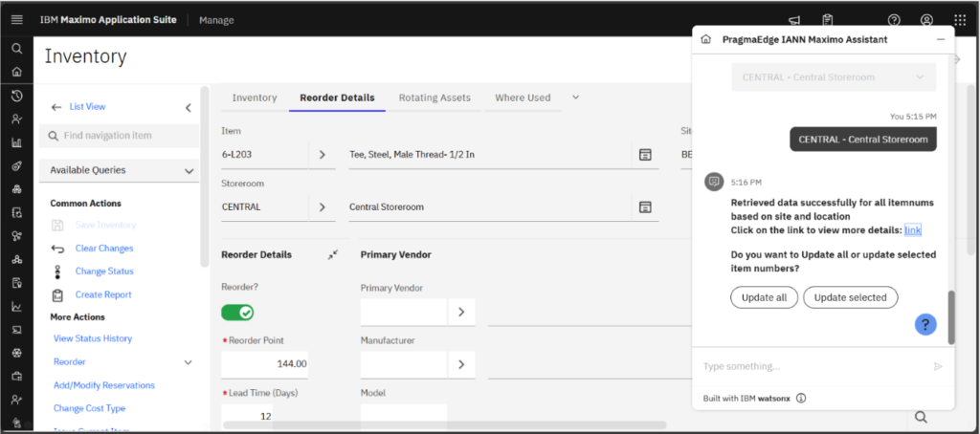Click the watsonx info icon
This screenshot has height=434, width=980.
point(801,398)
